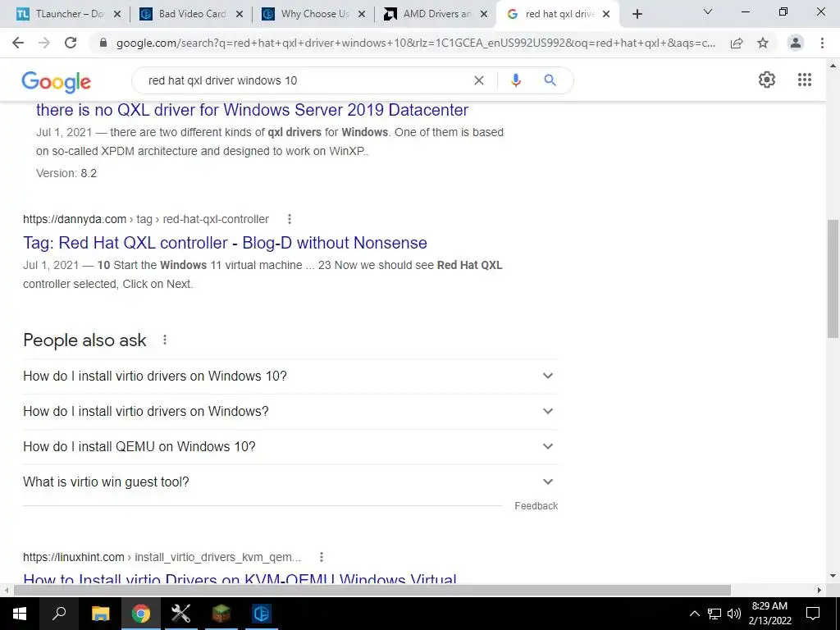Screen dimensions: 840x630
Task: Click the dannyda.com result URL
Action: tap(146, 219)
